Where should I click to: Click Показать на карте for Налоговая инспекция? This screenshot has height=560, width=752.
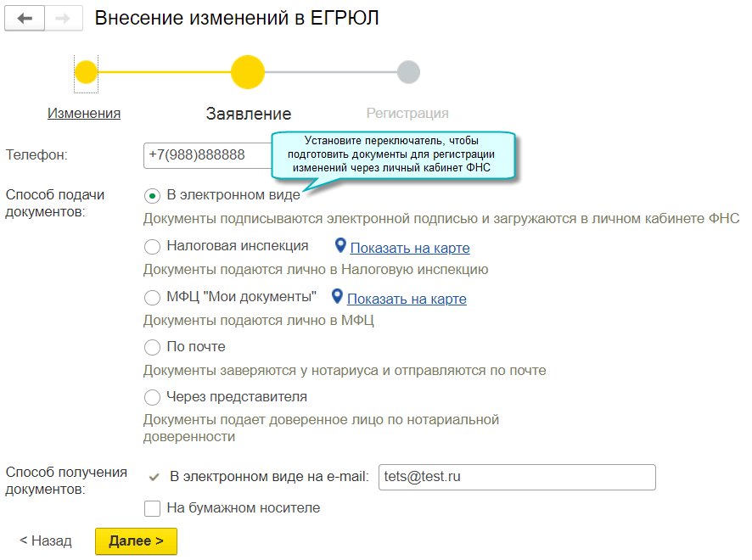click(x=410, y=248)
